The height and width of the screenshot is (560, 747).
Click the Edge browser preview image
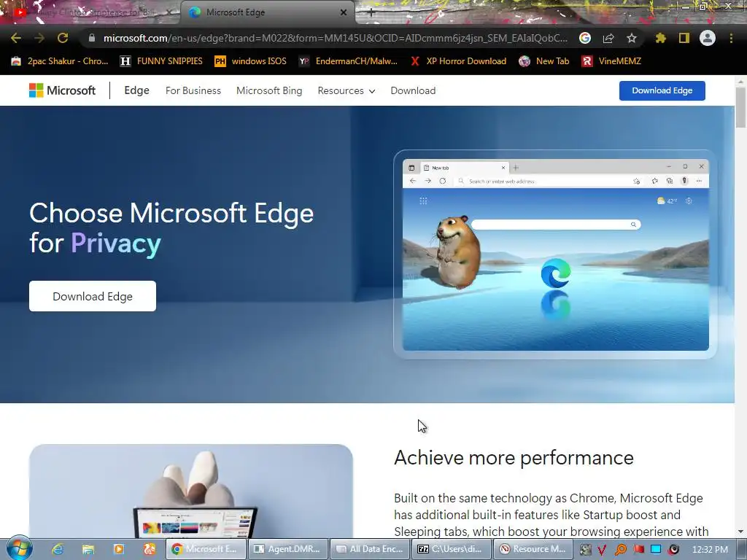click(555, 254)
